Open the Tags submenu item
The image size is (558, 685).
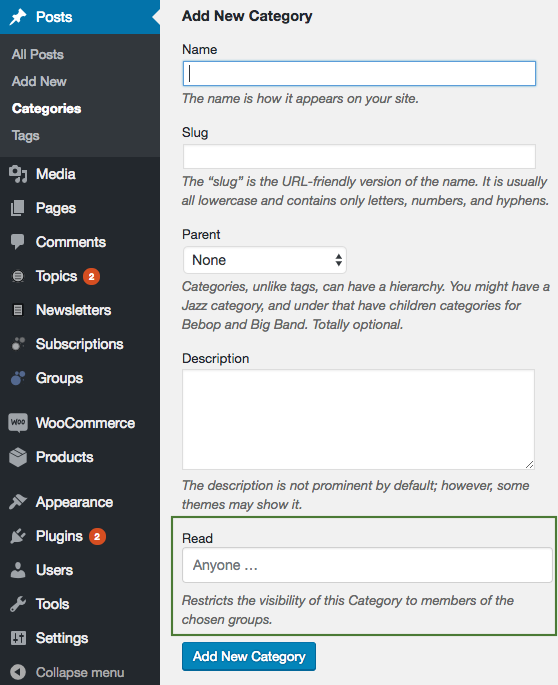[x=26, y=135]
